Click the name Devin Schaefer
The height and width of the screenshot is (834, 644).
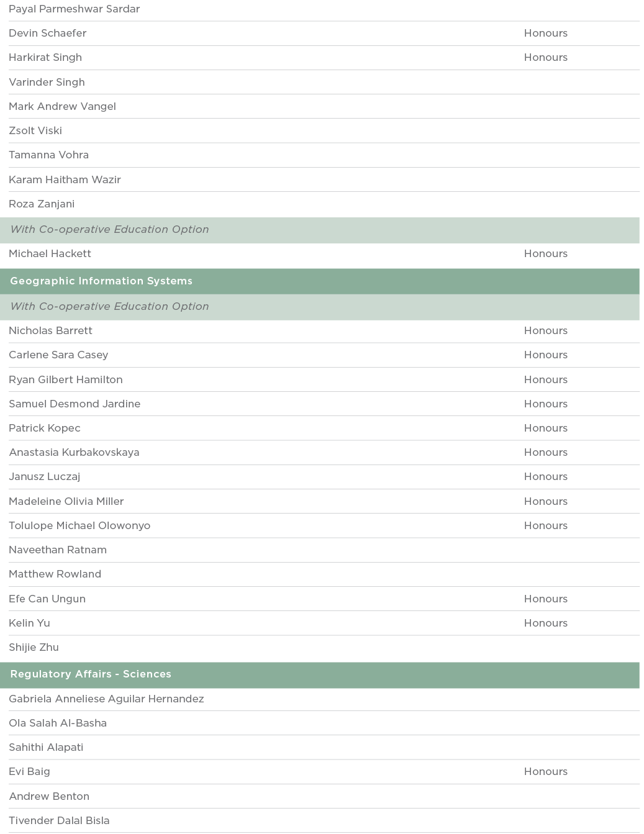click(48, 34)
